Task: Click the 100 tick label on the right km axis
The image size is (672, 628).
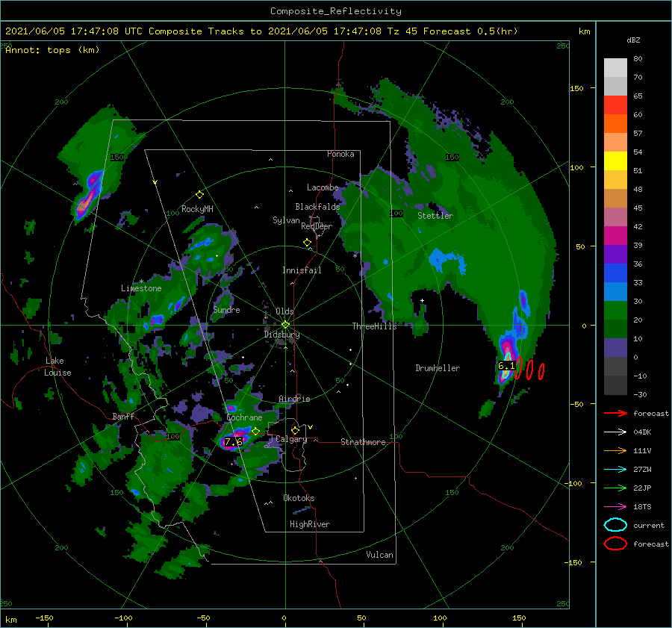Action: pos(577,167)
